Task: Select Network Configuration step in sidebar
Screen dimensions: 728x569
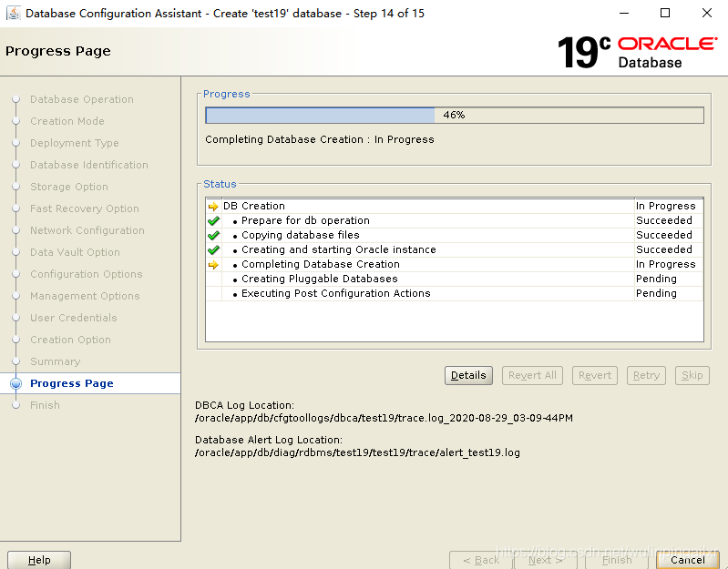Action: pyautogui.click(x=87, y=230)
